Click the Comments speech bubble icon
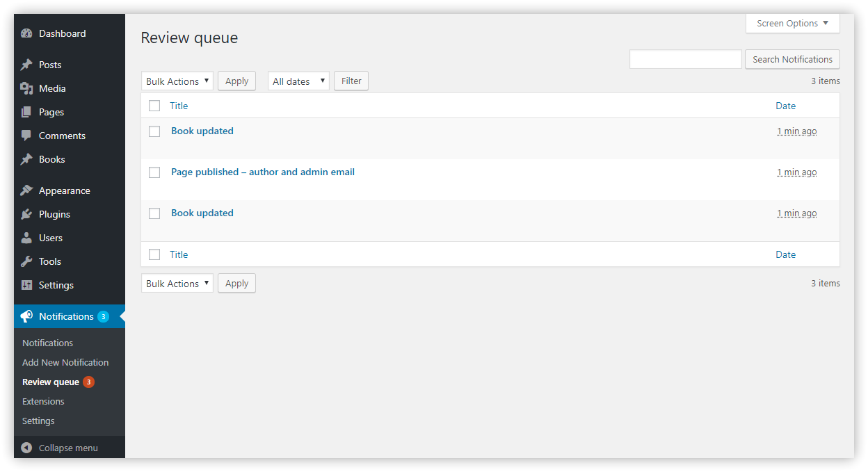Viewport: 868px width, 472px height. pos(26,136)
